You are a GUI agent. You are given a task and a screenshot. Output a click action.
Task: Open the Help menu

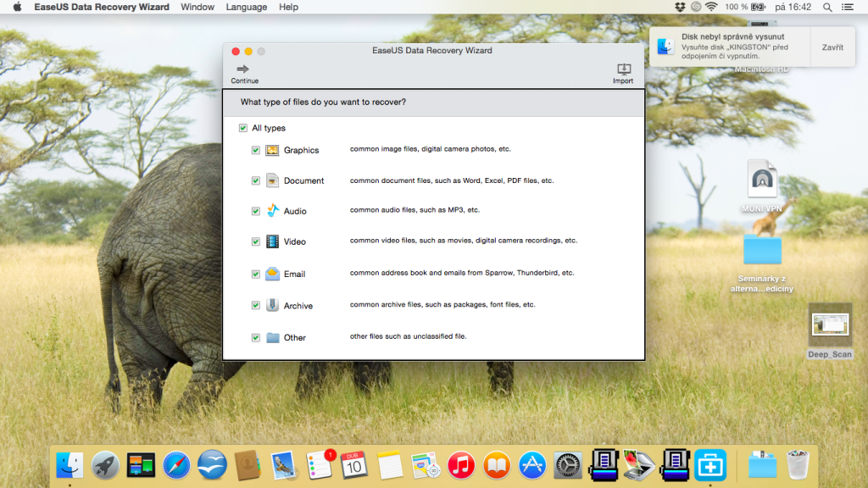coord(288,7)
